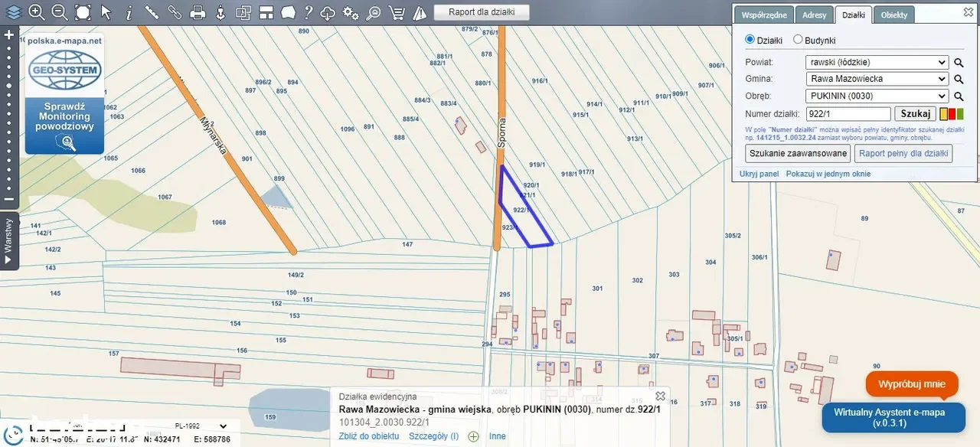
Task: Select the Działki radio button
Action: 750,40
